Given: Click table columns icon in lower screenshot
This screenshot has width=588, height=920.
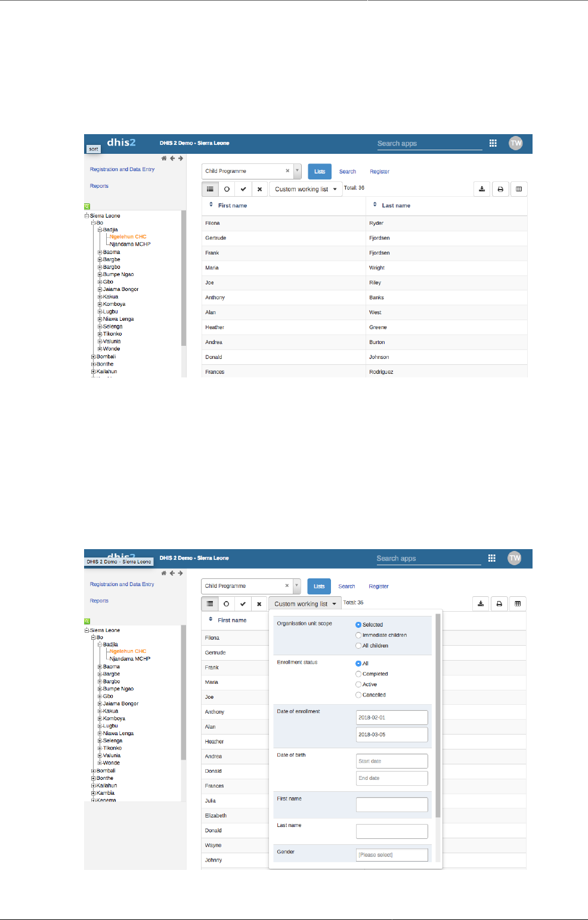Looking at the screenshot, I should [518, 604].
